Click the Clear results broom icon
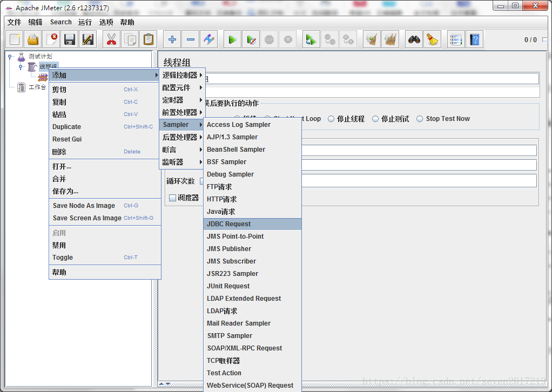The height and width of the screenshot is (392, 552). 372,39
